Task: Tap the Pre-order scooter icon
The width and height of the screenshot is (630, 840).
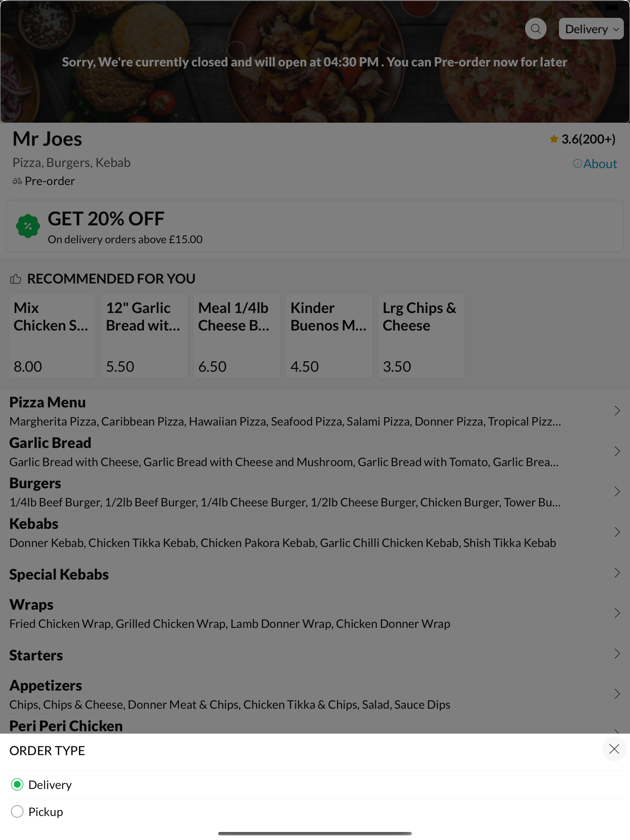Action: point(17,181)
